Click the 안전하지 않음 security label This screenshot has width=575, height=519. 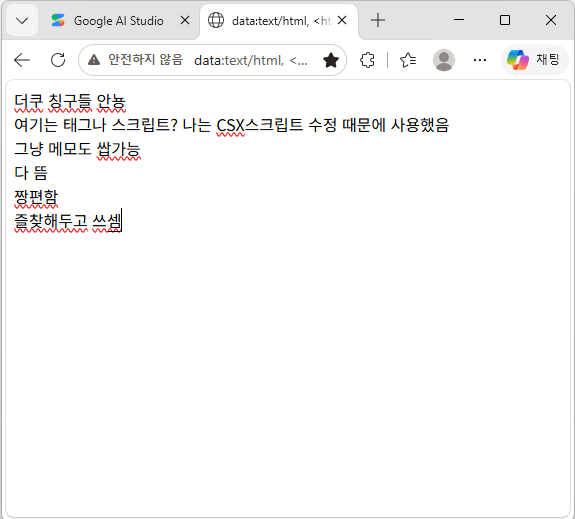pos(145,59)
